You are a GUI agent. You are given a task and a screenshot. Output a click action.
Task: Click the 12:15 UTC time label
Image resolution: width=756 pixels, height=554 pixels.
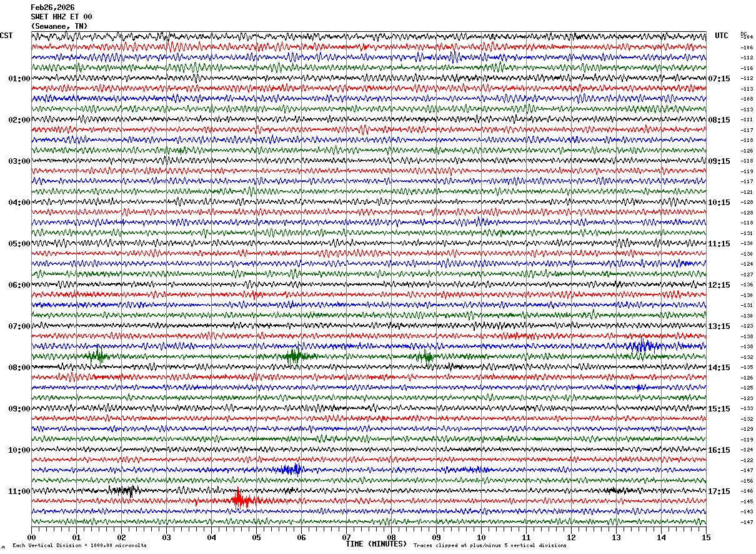point(719,285)
